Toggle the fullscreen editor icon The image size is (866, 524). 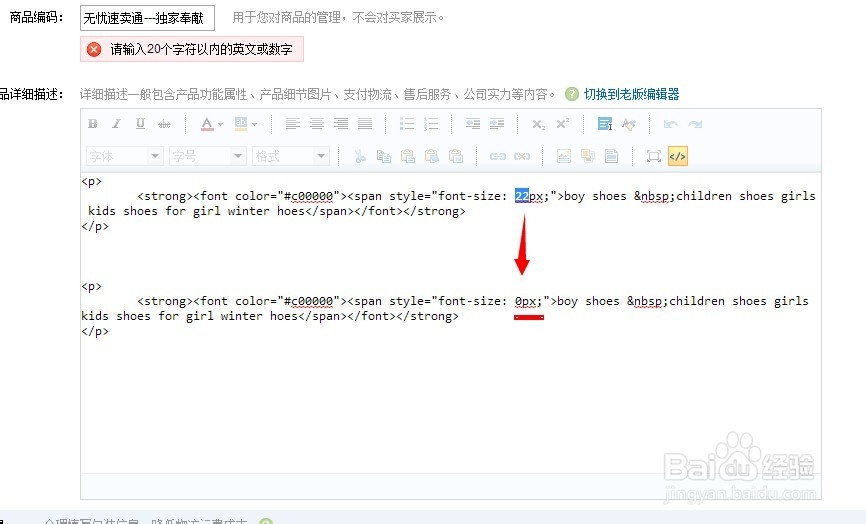click(653, 156)
